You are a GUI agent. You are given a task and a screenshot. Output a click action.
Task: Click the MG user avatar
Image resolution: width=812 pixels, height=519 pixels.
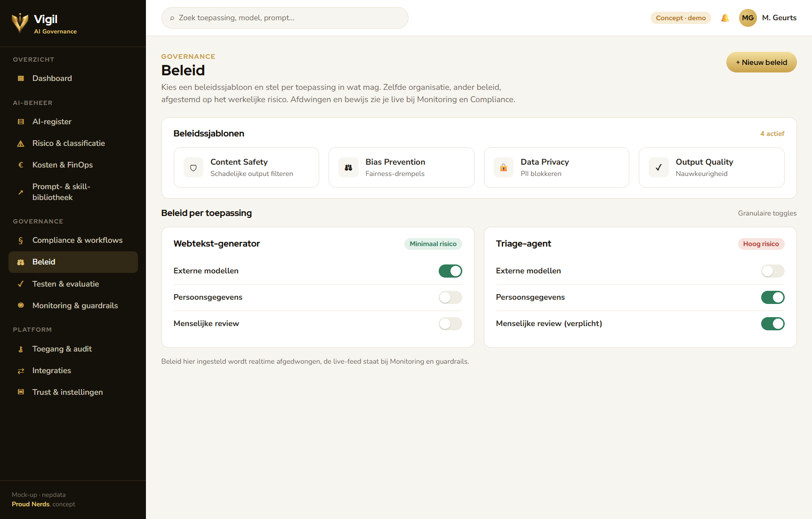pyautogui.click(x=748, y=18)
